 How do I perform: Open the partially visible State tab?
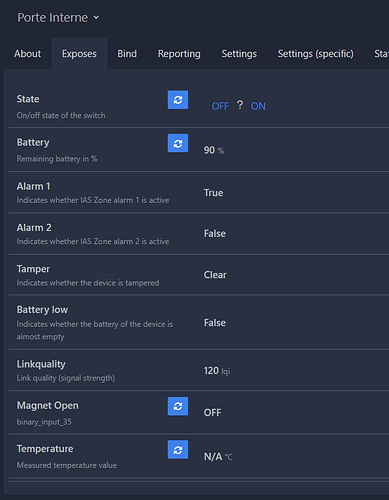click(x=381, y=54)
